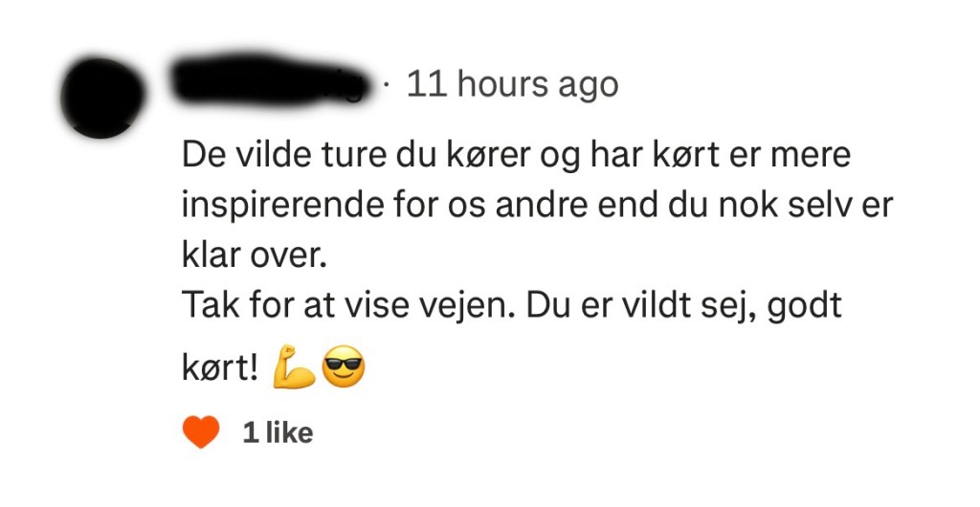Screen dimensions: 980x507
Task: Open the blacked-out commenter profile avatar
Action: [101, 98]
